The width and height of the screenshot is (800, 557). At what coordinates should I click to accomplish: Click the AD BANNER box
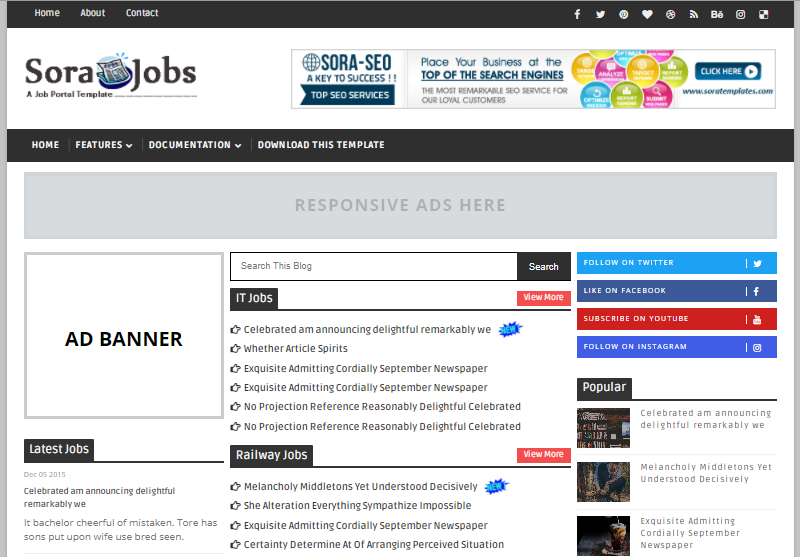coord(123,336)
